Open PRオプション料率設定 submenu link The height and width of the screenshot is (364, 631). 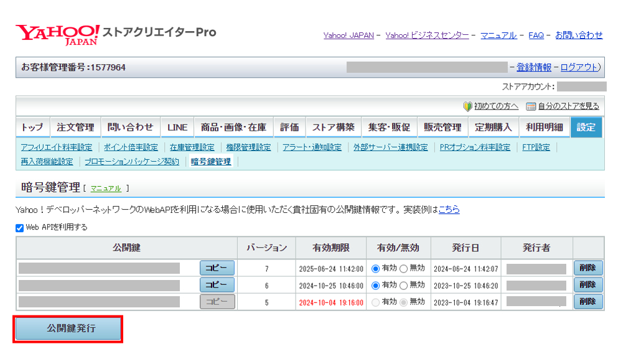(475, 147)
